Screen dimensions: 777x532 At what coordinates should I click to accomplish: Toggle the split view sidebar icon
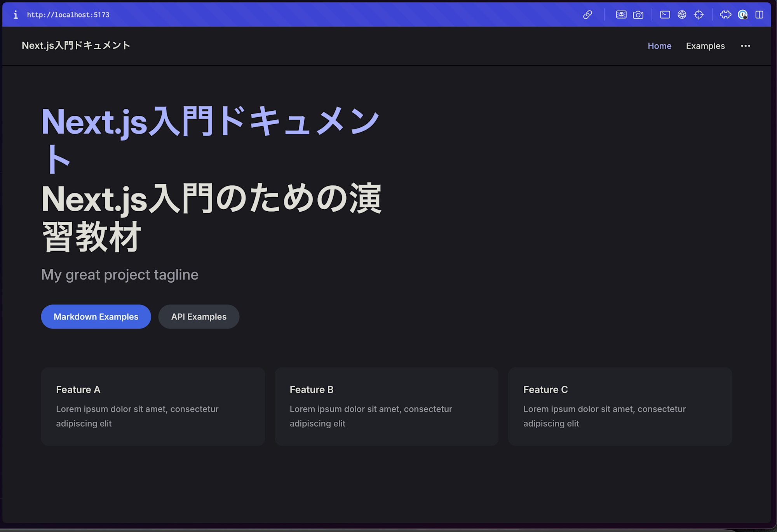click(x=759, y=15)
